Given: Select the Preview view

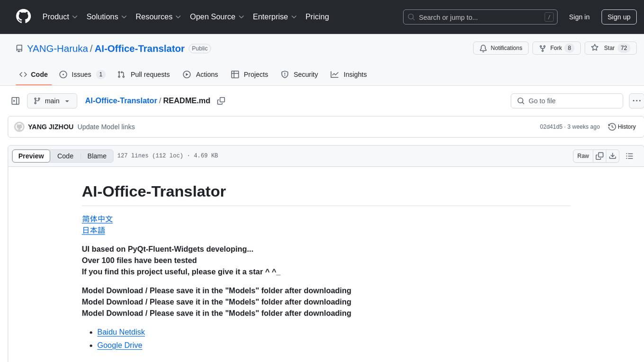Looking at the screenshot, I should (x=31, y=156).
